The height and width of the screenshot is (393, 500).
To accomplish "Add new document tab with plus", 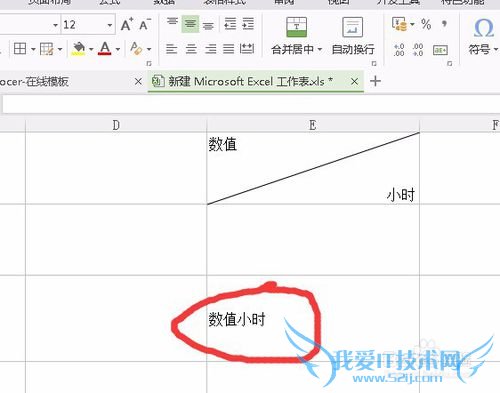I will 375,81.
